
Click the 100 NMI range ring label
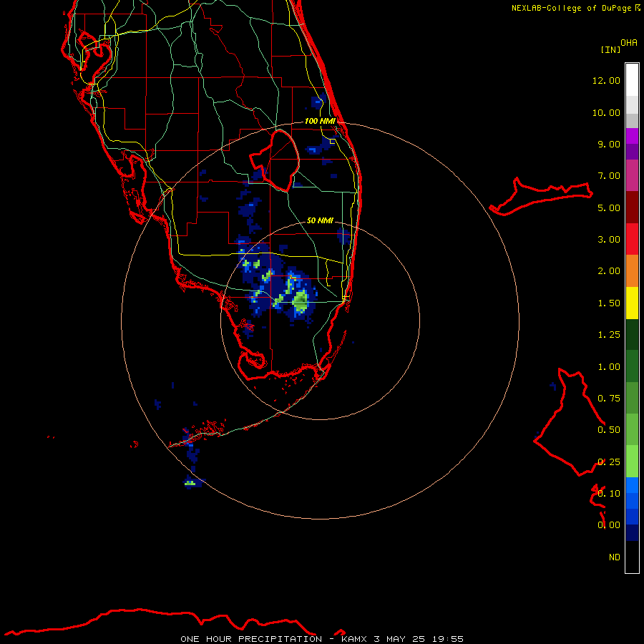(x=320, y=121)
